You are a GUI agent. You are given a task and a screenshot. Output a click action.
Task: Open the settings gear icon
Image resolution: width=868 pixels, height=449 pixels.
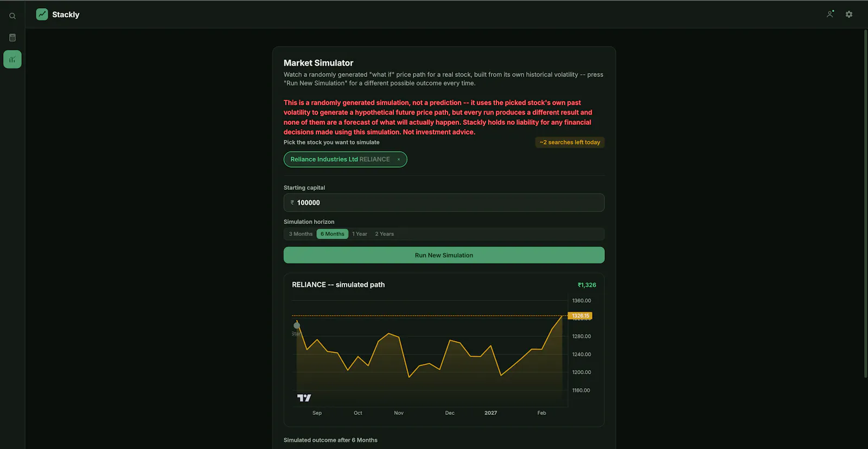click(849, 15)
